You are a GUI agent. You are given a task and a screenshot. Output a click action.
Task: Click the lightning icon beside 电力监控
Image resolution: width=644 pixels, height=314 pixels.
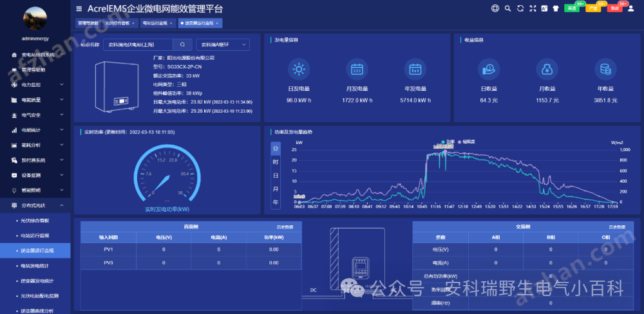coord(14,84)
